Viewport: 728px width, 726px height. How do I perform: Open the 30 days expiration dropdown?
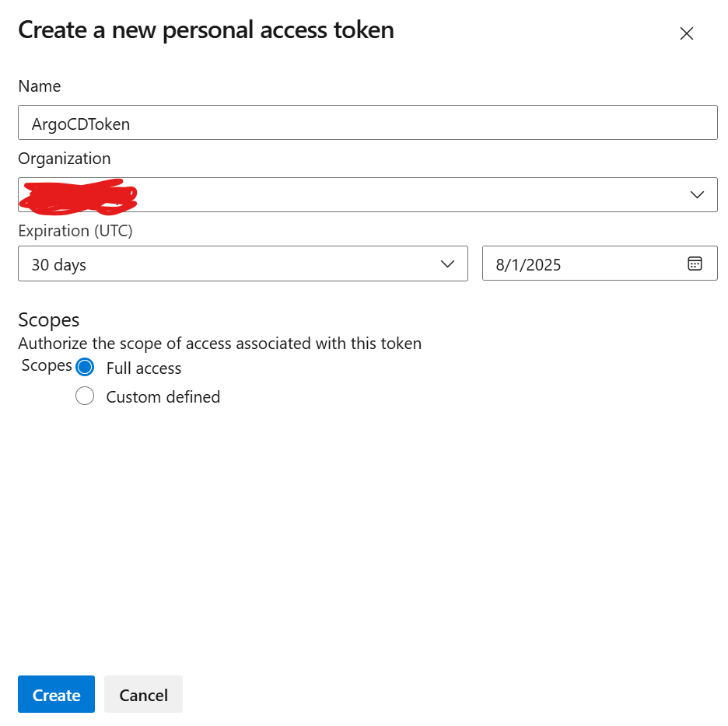click(x=243, y=264)
